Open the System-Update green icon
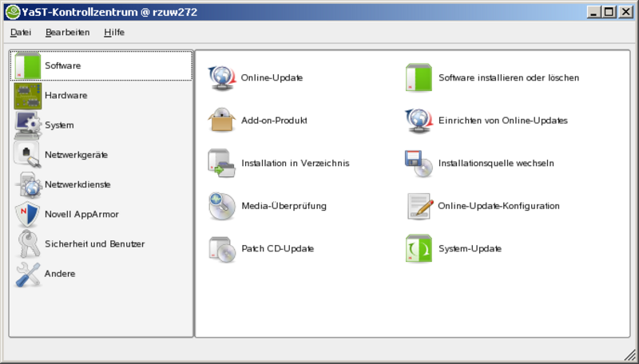The height and width of the screenshot is (364, 639). pyautogui.click(x=419, y=249)
